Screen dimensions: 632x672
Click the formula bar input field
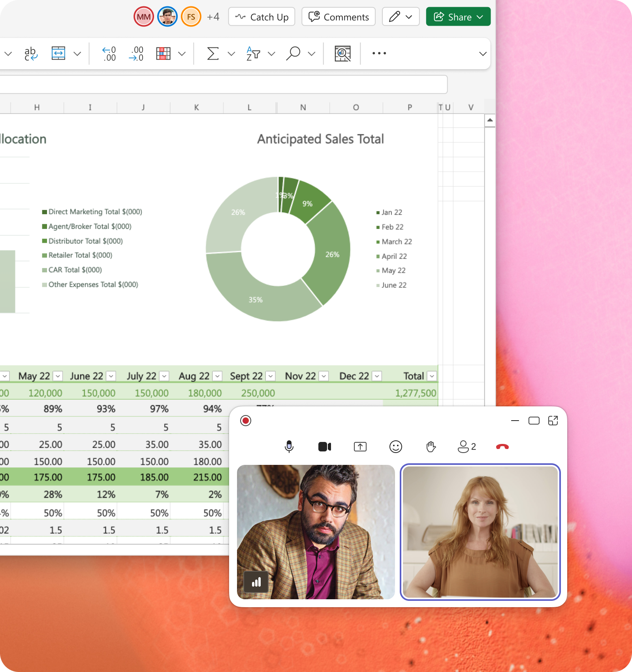(x=221, y=84)
